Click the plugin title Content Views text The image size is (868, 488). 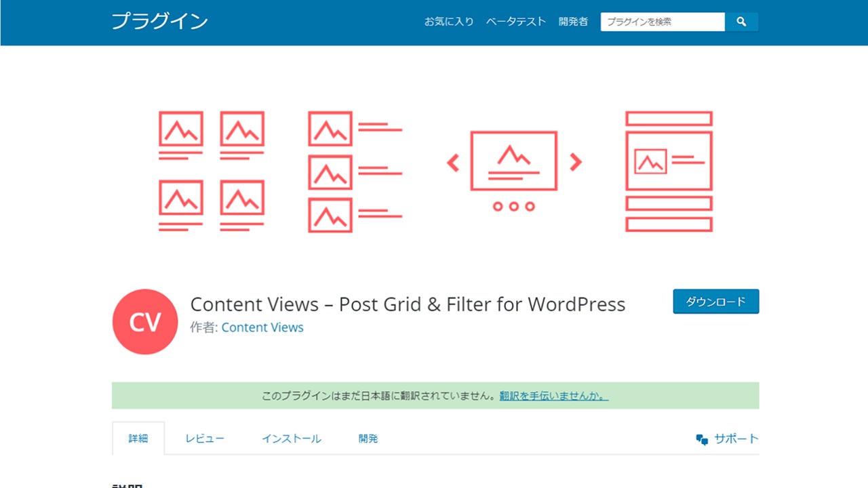tap(408, 304)
